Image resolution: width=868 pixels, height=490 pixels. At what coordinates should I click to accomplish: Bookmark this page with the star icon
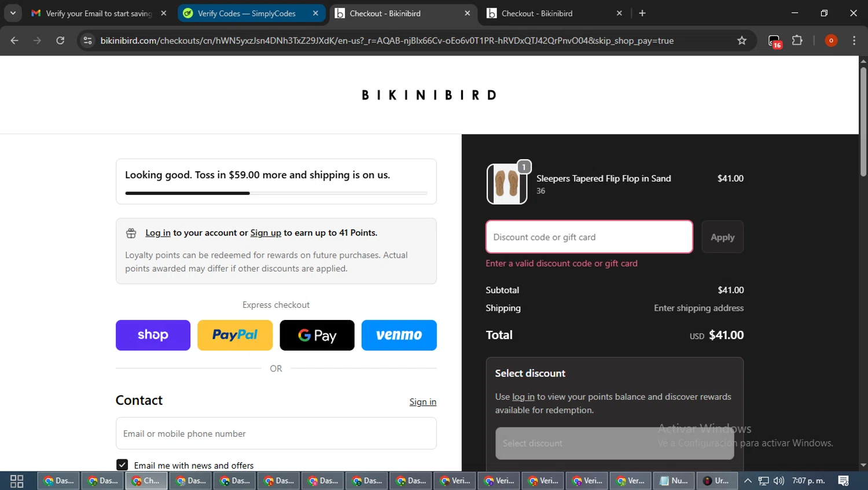(742, 40)
